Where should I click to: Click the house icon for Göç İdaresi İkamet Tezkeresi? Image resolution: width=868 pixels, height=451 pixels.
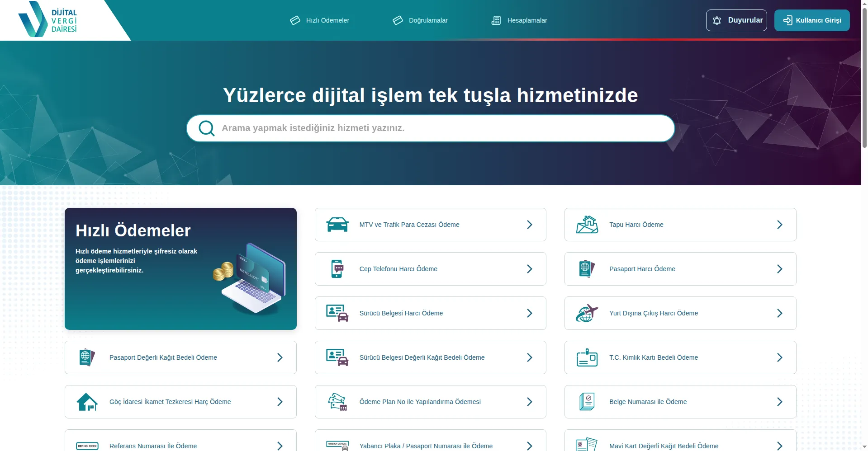tap(87, 402)
